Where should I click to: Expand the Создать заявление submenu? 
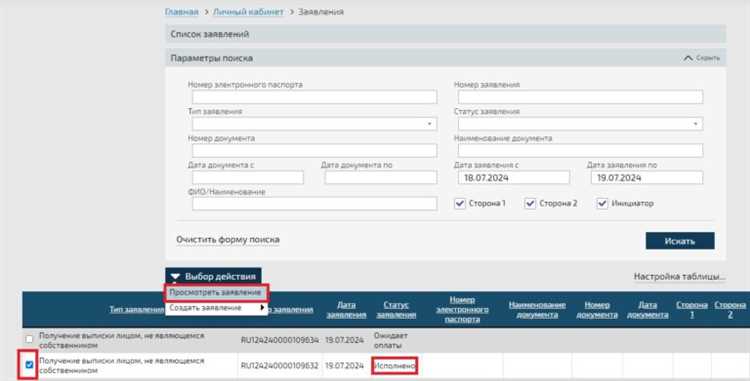(216, 308)
